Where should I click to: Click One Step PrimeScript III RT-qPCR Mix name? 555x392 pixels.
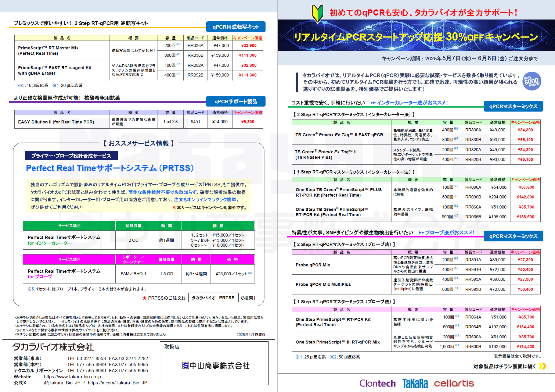(x=338, y=342)
